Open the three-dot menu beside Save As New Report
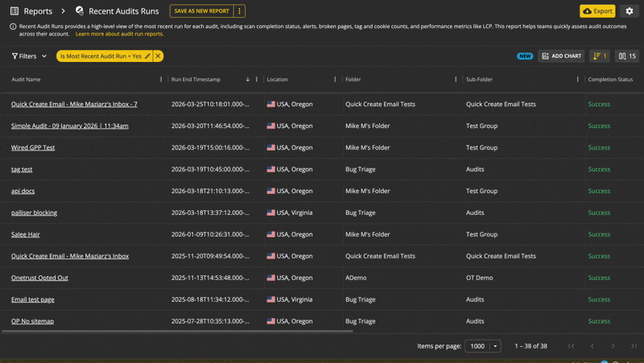 (x=239, y=11)
